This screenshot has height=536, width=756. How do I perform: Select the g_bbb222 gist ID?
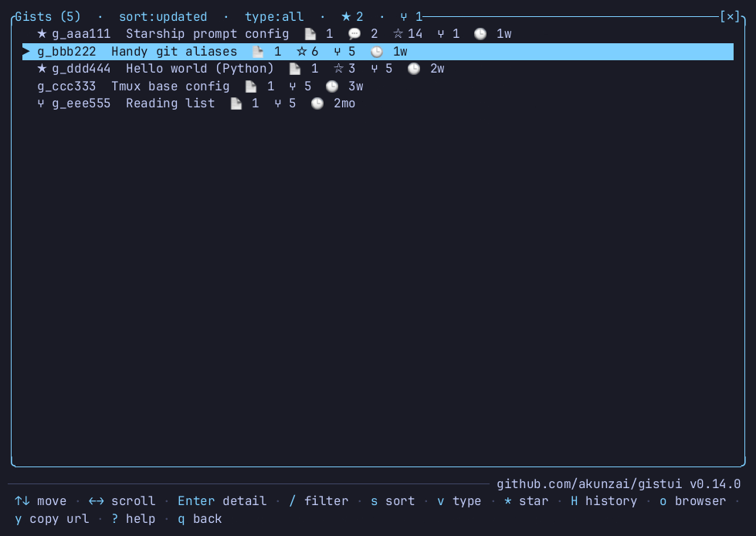coord(66,52)
